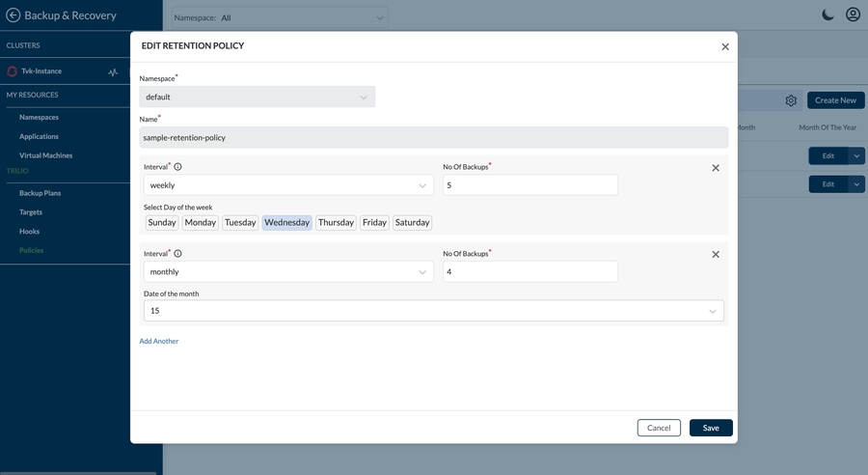Open the weekly Interval dropdown

tap(288, 185)
